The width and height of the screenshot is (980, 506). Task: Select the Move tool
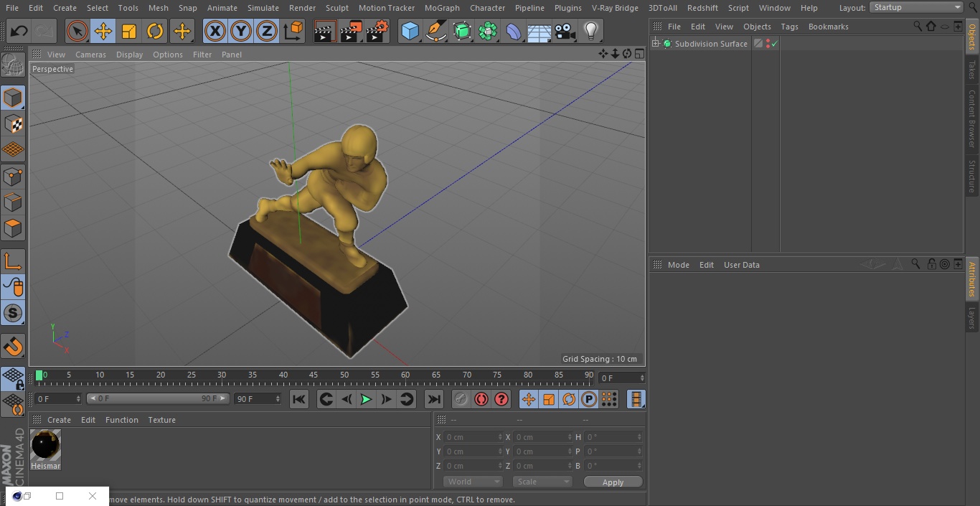[103, 31]
